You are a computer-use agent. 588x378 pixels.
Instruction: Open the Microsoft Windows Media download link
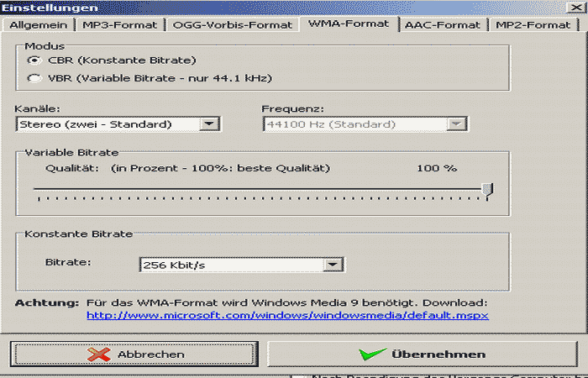tap(287, 316)
